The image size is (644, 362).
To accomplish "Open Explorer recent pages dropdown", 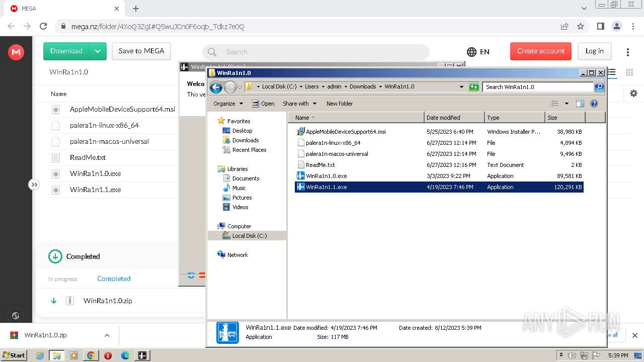I will [x=239, y=87].
